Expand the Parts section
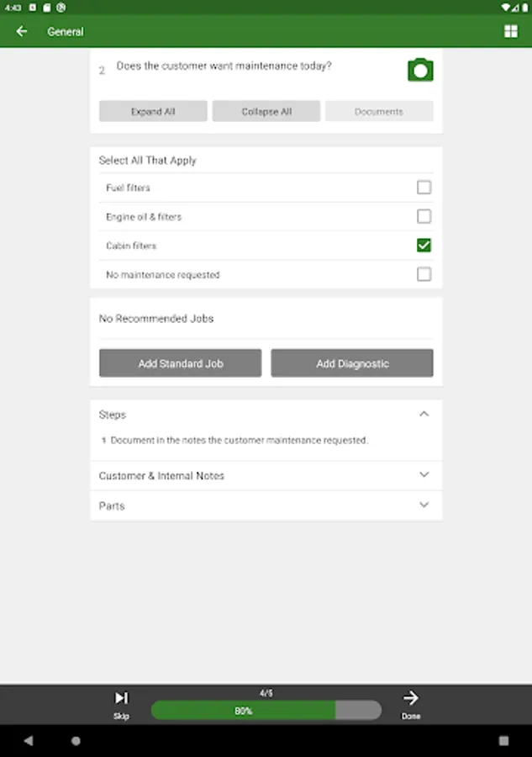The image size is (532, 757). (x=424, y=506)
